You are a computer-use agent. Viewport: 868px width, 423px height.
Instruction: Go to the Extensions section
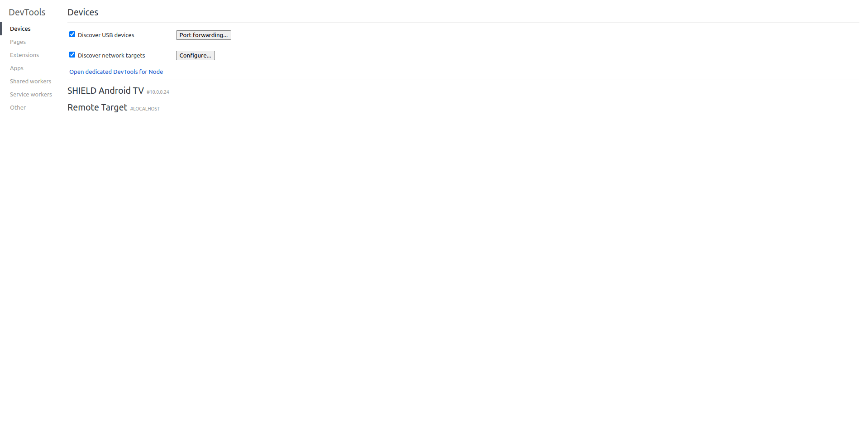(x=24, y=55)
